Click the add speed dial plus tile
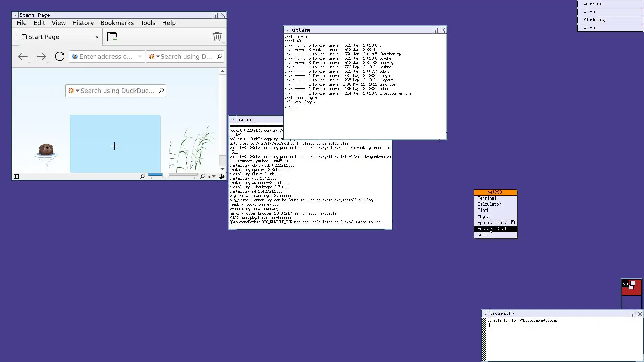Screen dimensions: 644x362 pyautogui.click(x=115, y=146)
